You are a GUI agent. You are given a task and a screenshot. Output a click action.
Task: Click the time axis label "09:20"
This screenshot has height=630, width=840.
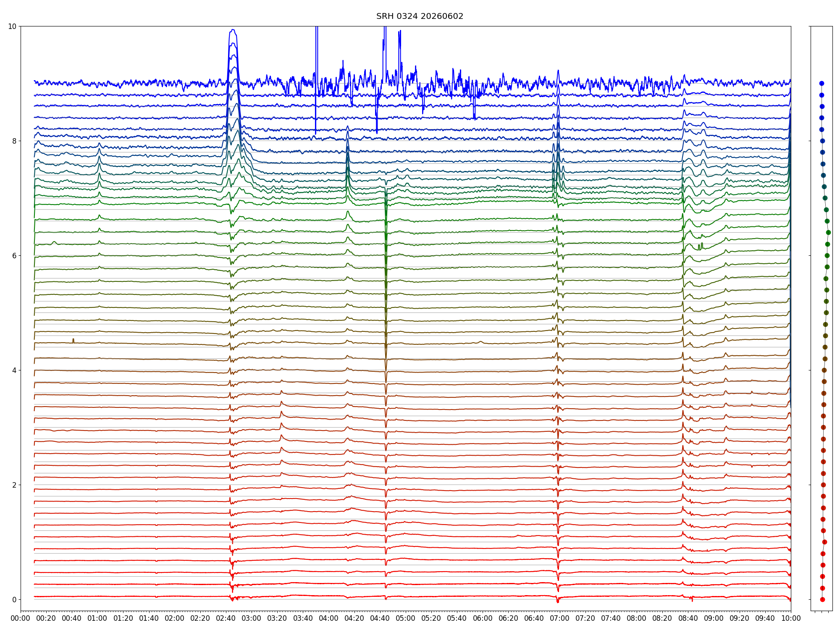[740, 619]
